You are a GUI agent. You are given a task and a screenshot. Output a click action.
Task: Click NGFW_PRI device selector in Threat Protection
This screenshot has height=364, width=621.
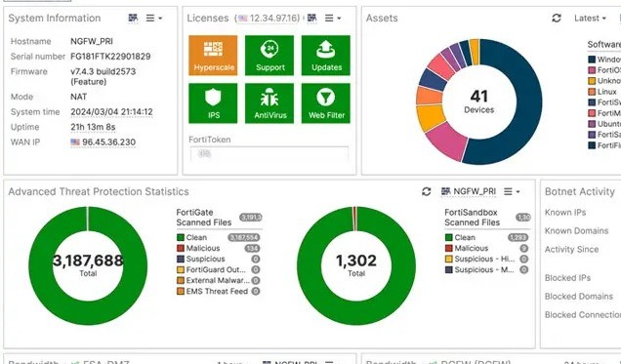469,191
